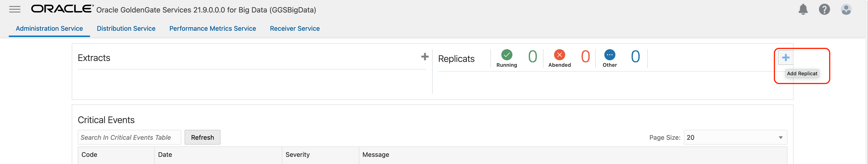Click the green Running status icon
This screenshot has height=164, width=868.
point(506,55)
